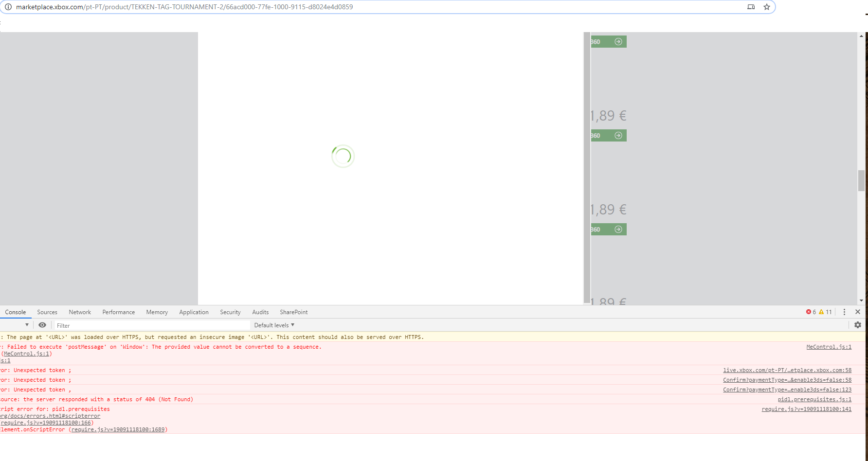Viewport: 868px width, 461px height.
Task: Click the console Filter input field
Action: [152, 325]
